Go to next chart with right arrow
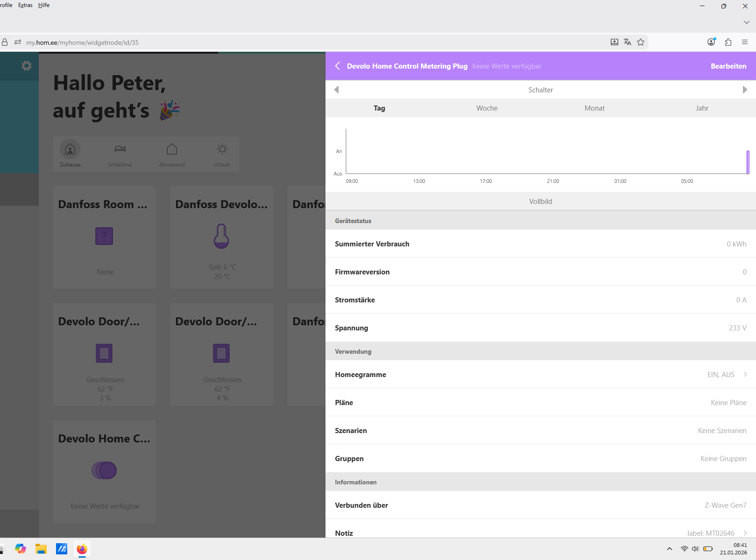Image resolution: width=756 pixels, height=560 pixels. click(745, 90)
